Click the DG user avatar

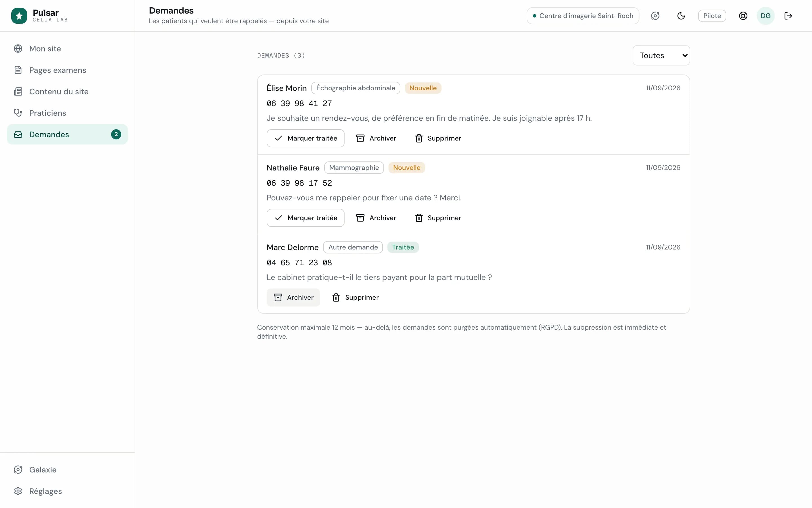765,16
